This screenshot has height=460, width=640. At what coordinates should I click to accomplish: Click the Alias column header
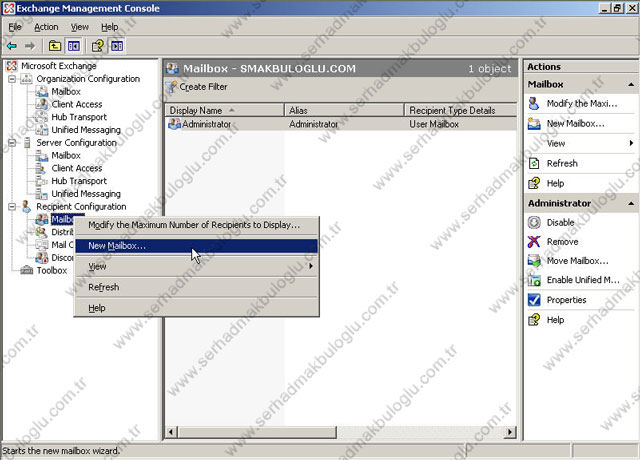(x=344, y=110)
